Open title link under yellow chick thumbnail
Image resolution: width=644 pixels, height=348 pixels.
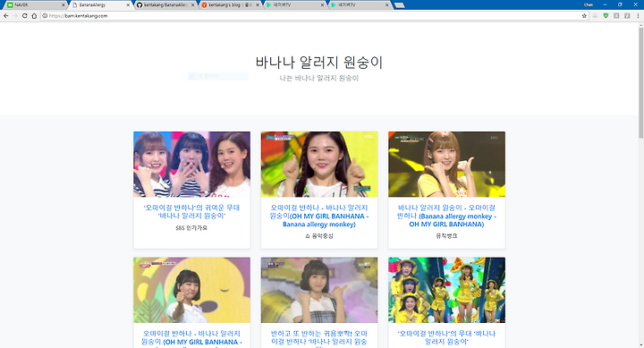click(x=191, y=338)
